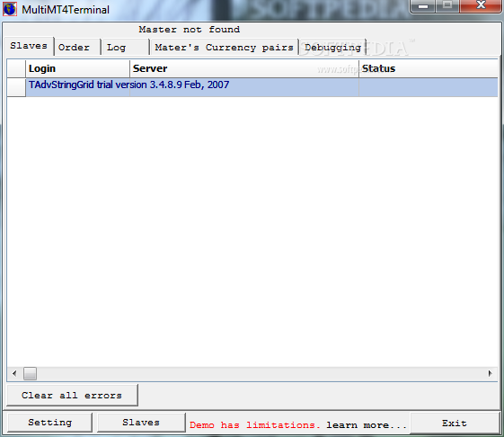Image resolution: width=504 pixels, height=437 pixels.
Task: Open the Log tab
Action: pyautogui.click(x=126, y=48)
